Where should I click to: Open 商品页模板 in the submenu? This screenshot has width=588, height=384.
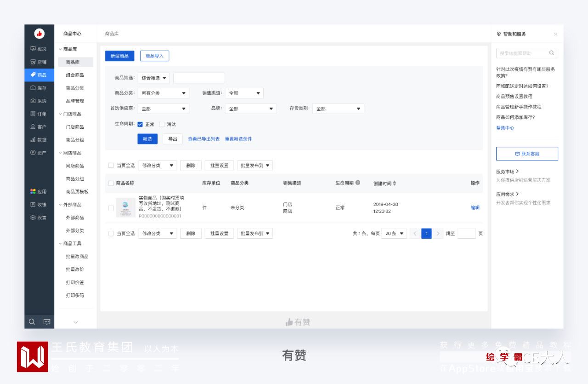pos(77,191)
